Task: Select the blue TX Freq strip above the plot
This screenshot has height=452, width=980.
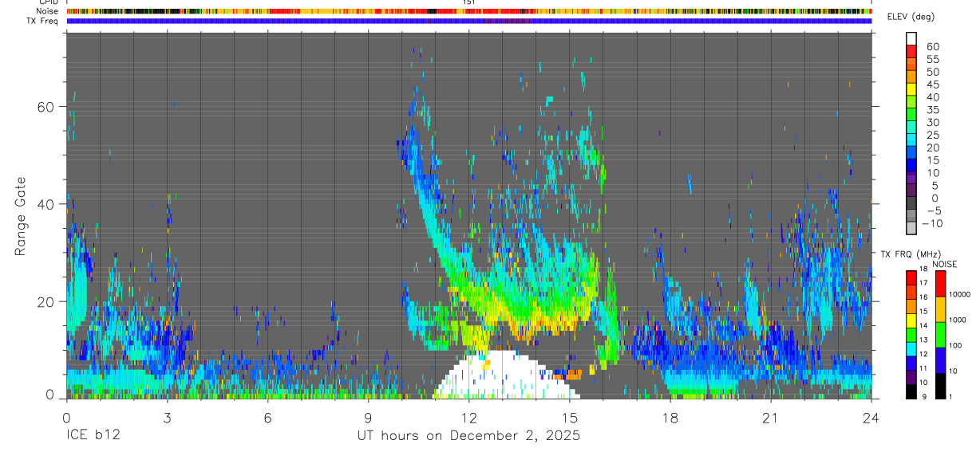Action: (x=469, y=21)
